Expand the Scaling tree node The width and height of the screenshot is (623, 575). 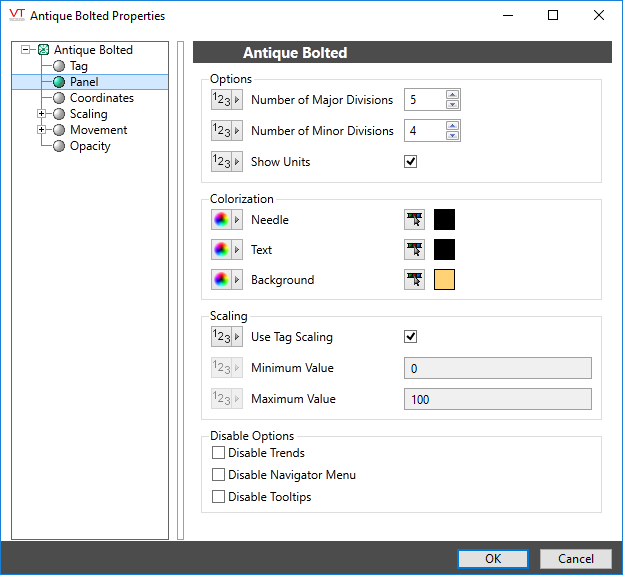click(x=42, y=114)
